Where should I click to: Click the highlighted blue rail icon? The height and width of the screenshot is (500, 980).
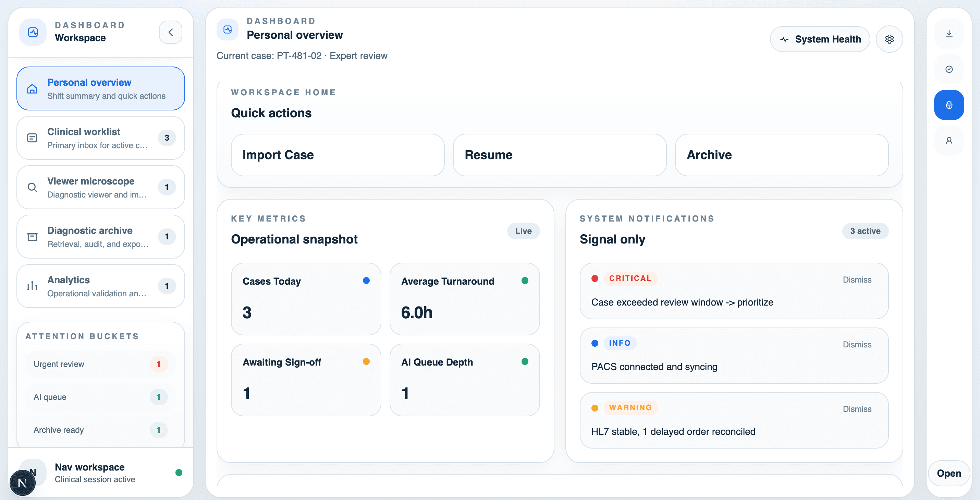click(x=949, y=105)
